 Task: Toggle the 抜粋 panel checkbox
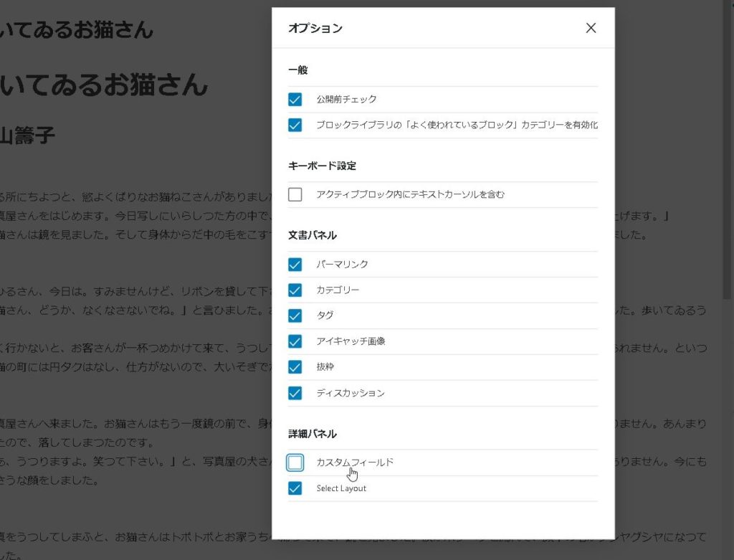click(295, 367)
